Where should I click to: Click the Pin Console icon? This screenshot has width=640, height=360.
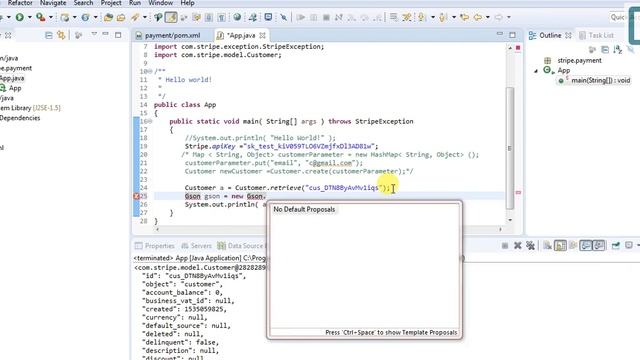(x=616, y=245)
